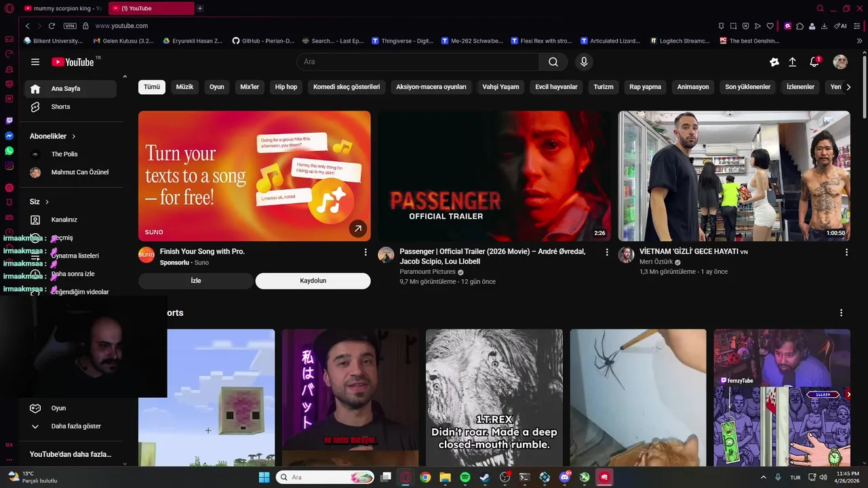Select the Rap yapma category chip
The width and height of the screenshot is (868, 488).
click(645, 87)
